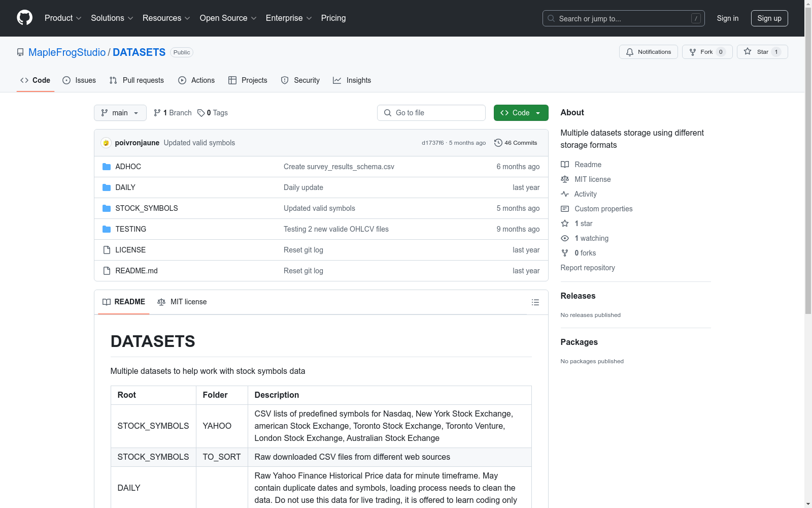
Task: Open the Create survey_results_schema.csv commit
Action: tap(339, 167)
